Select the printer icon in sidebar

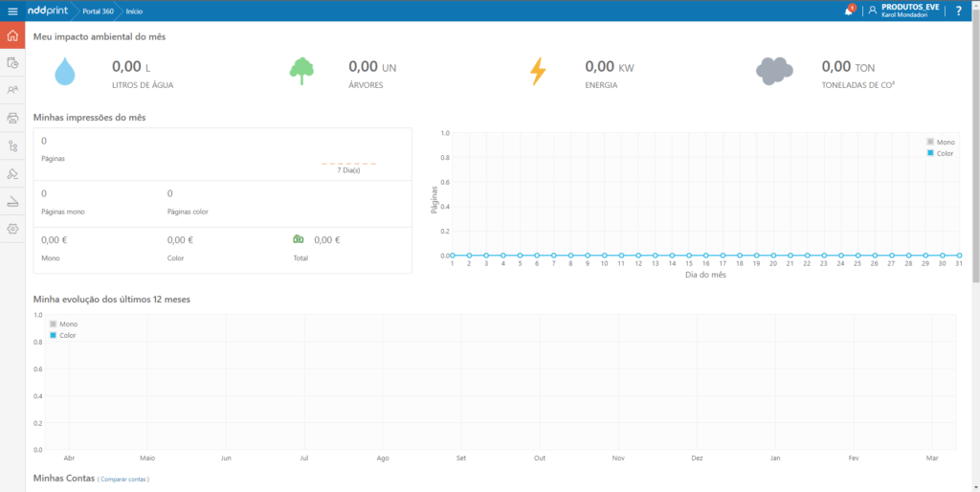coord(12,118)
